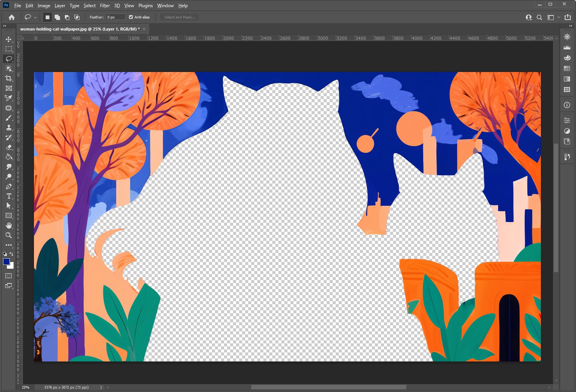Image resolution: width=576 pixels, height=392 pixels.
Task: Close the woman-holding-cat-wallpaper.jpg tab
Action: pyautogui.click(x=144, y=29)
